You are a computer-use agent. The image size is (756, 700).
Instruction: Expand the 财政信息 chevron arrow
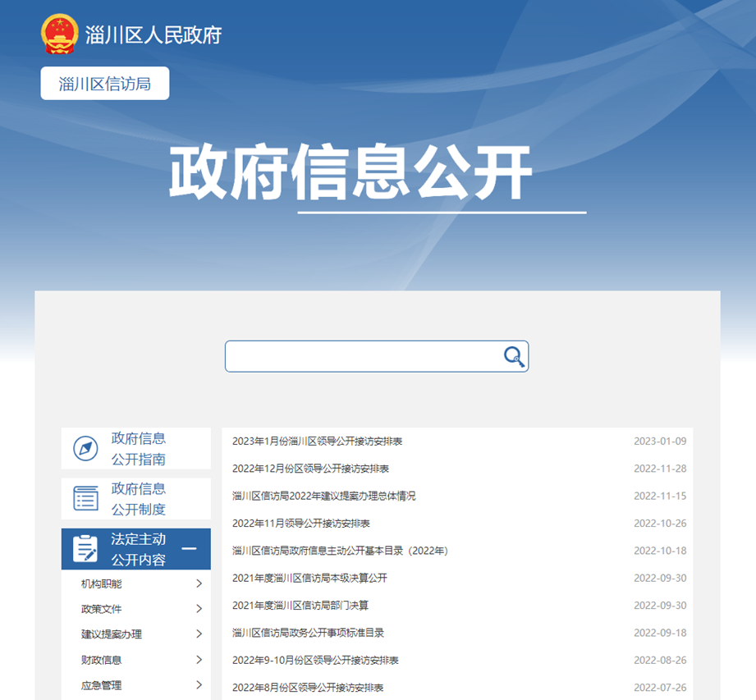(x=199, y=660)
